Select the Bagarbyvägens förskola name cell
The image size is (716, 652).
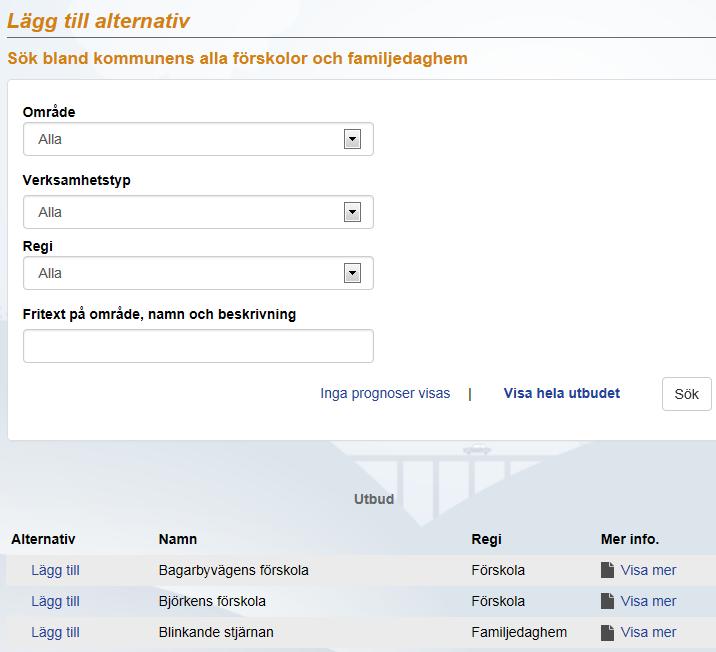coord(233,570)
